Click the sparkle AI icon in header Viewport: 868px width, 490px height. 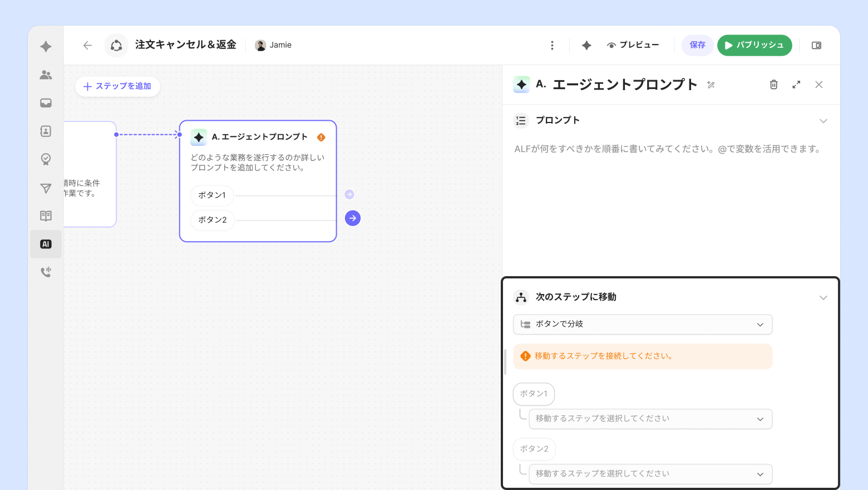pos(586,46)
